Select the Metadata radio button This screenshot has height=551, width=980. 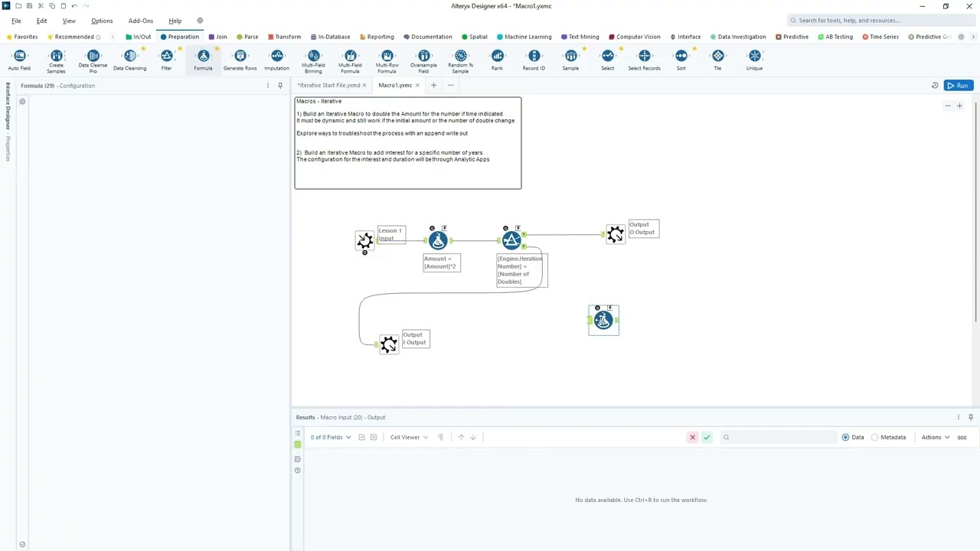[x=875, y=437]
